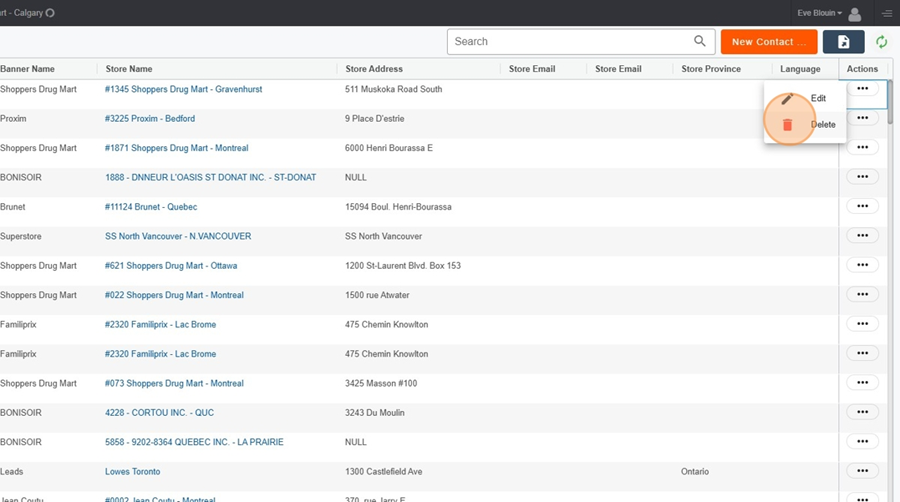Sort by Language column header
Image resolution: width=900 pixels, height=502 pixels.
click(800, 69)
